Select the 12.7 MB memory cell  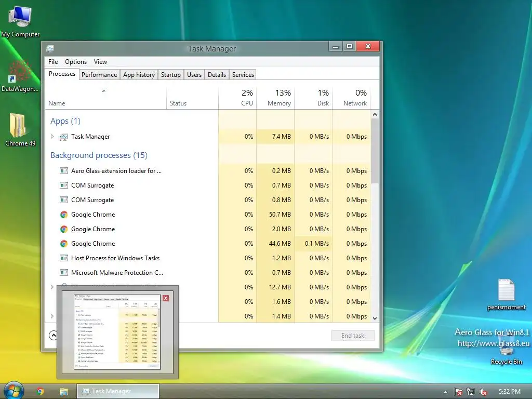[x=275, y=287]
